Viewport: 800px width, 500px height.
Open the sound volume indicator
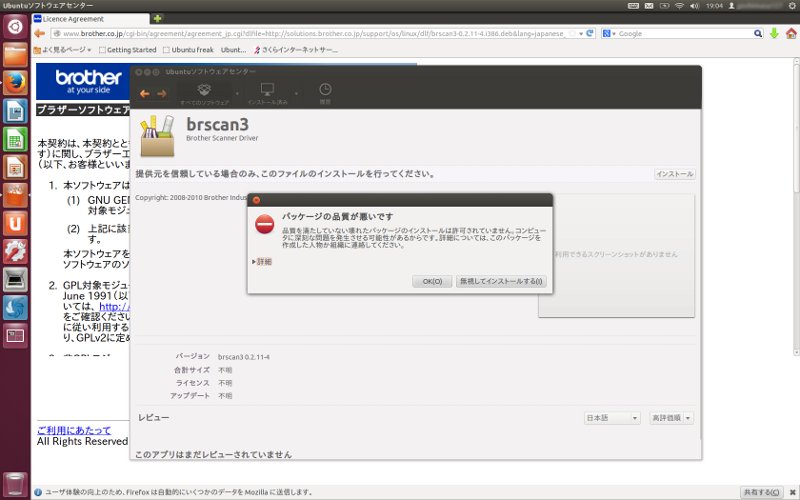(x=694, y=6)
